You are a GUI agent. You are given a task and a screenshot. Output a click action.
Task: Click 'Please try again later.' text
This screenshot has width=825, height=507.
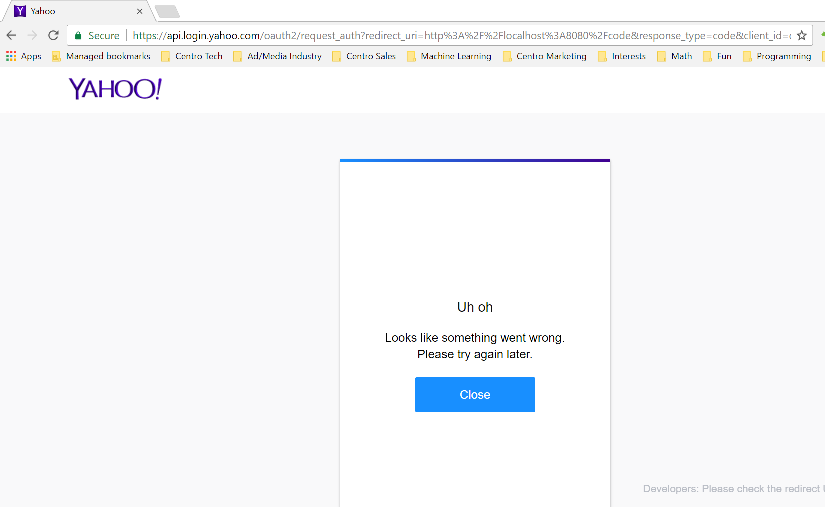click(x=475, y=354)
